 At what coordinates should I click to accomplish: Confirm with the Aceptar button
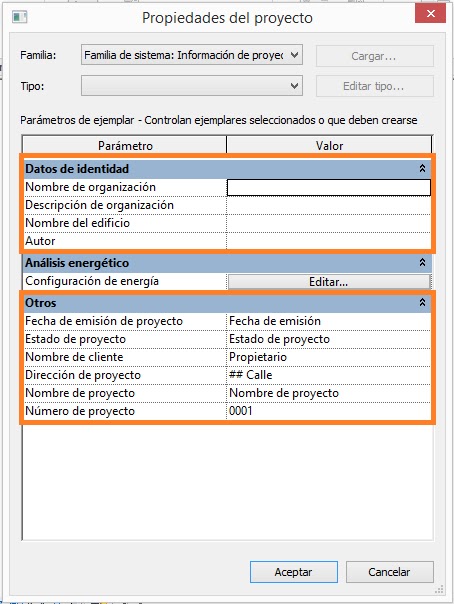[294, 572]
